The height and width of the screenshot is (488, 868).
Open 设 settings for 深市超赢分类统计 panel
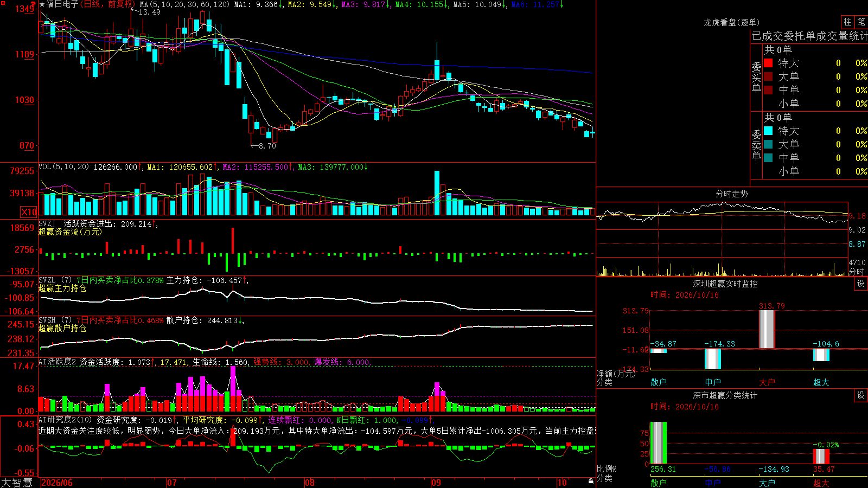tap(861, 395)
